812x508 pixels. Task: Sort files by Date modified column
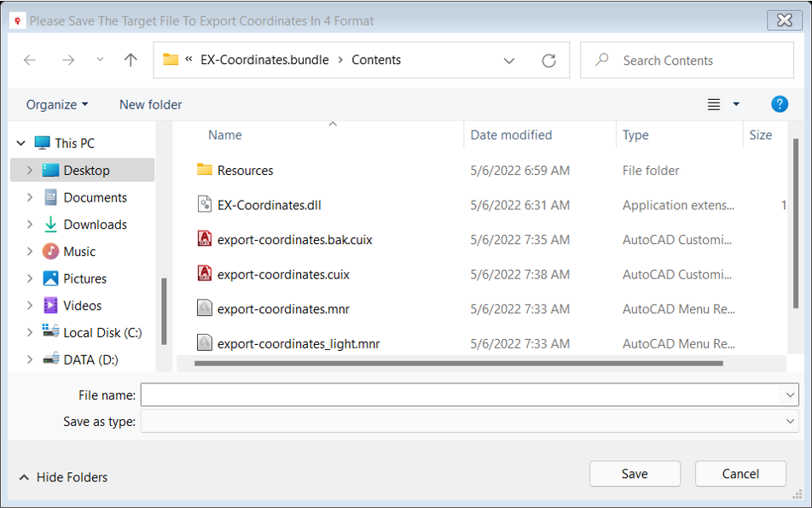click(x=511, y=135)
